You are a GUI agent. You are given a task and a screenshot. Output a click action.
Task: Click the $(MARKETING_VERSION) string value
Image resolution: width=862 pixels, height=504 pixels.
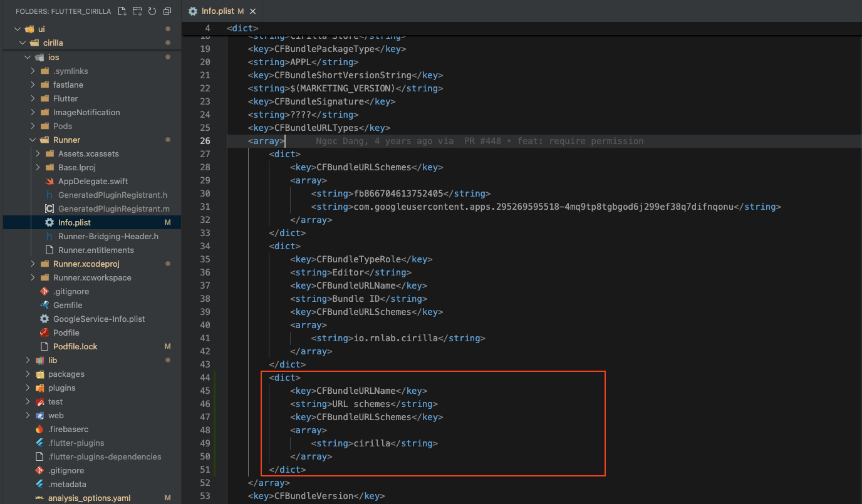point(343,88)
